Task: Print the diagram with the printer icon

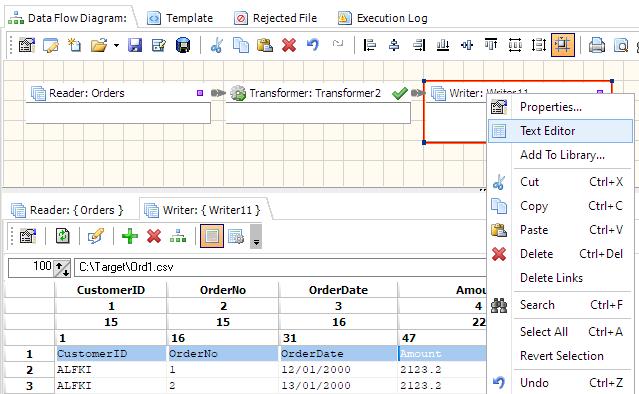Action: pyautogui.click(x=597, y=45)
